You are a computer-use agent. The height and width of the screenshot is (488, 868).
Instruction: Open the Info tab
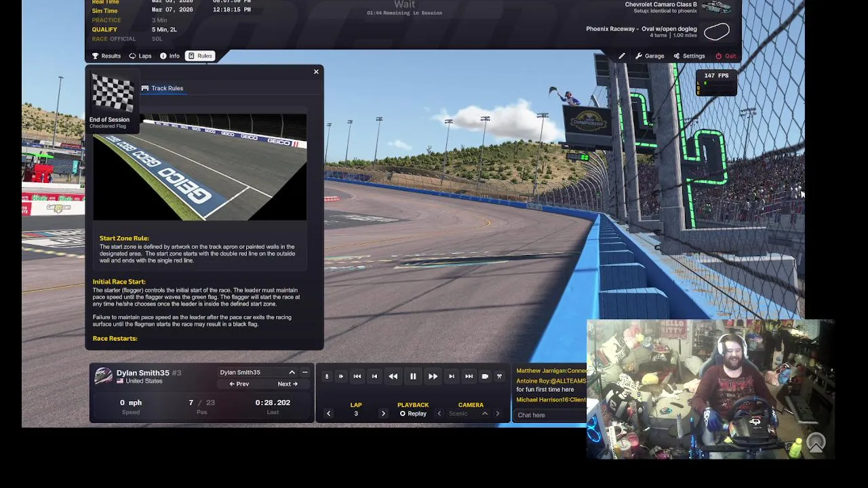(170, 56)
